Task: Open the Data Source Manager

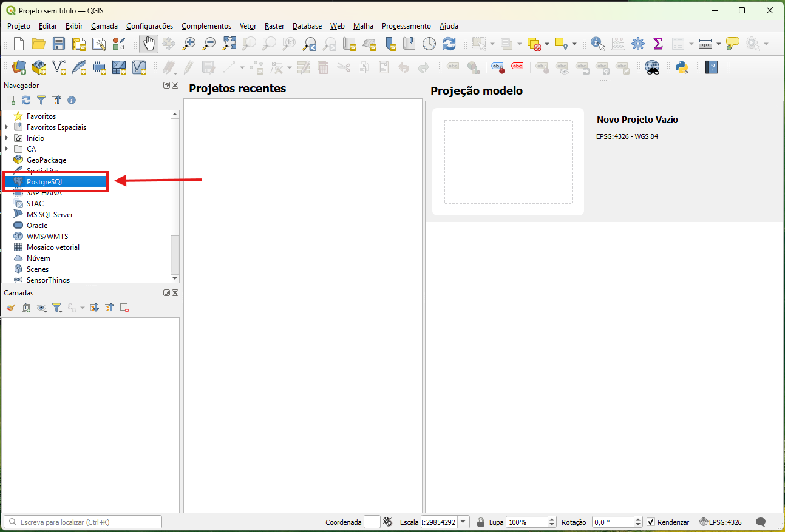Action: point(19,67)
